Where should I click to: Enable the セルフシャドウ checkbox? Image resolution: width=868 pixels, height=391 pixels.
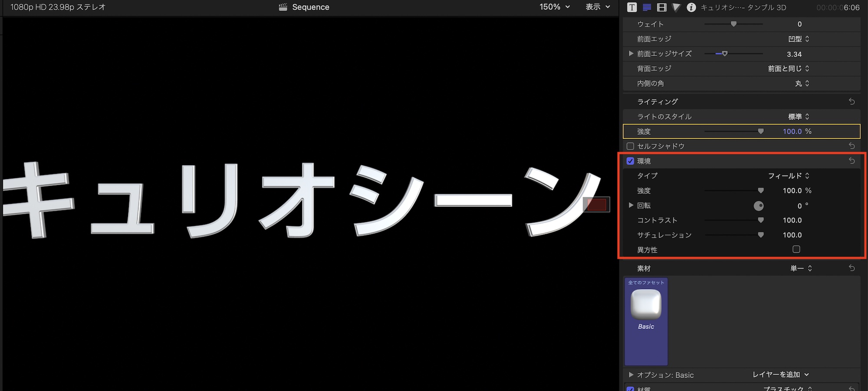630,147
